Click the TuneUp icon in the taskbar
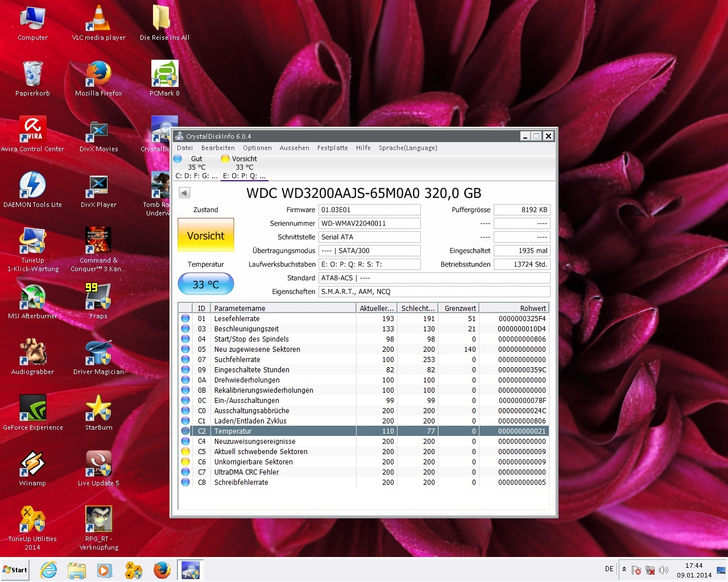Screen dimensions: 728x582 (x=134, y=569)
